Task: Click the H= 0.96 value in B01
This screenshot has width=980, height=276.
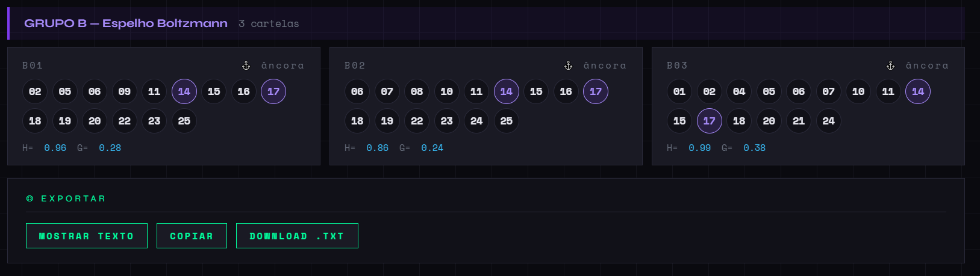Action: click(x=55, y=148)
